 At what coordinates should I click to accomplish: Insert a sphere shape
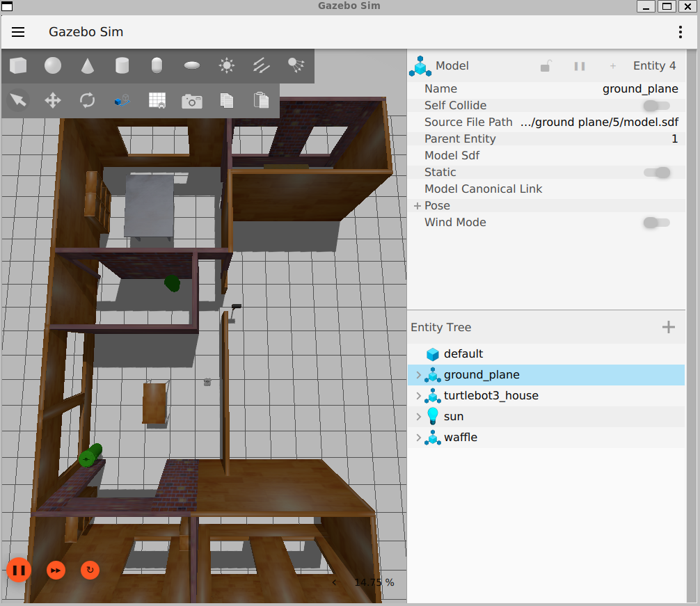(53, 66)
